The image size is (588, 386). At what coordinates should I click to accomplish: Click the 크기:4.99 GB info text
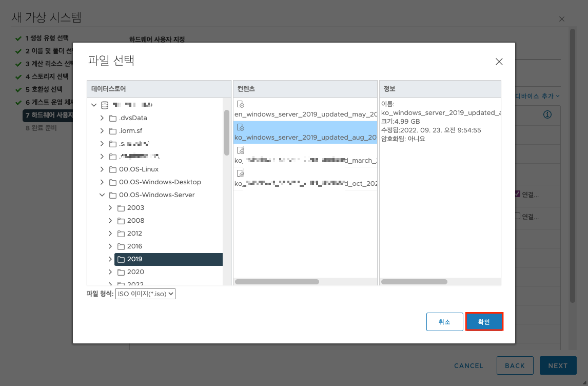coord(401,122)
